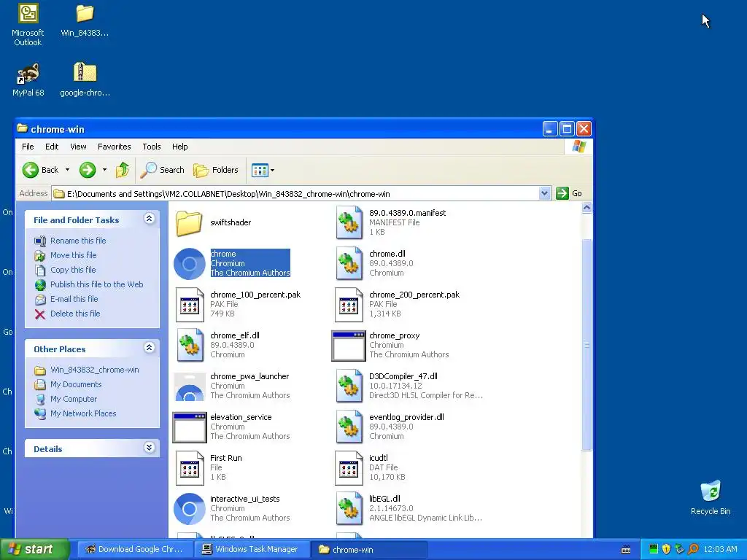Expand the Address bar dropdown
This screenshot has width=747, height=560.
[544, 193]
